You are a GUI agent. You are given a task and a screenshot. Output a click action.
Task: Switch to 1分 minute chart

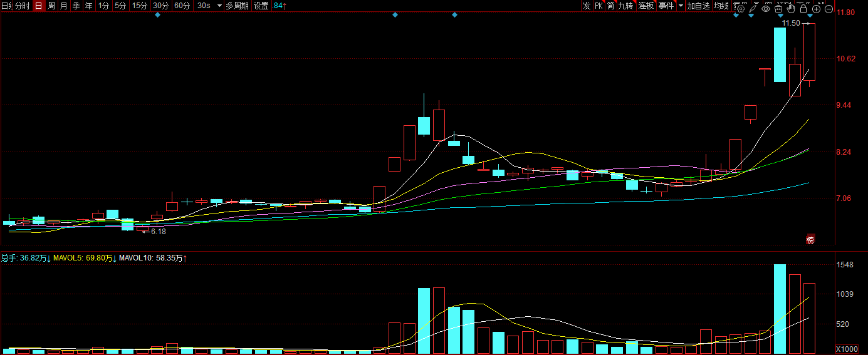103,6
